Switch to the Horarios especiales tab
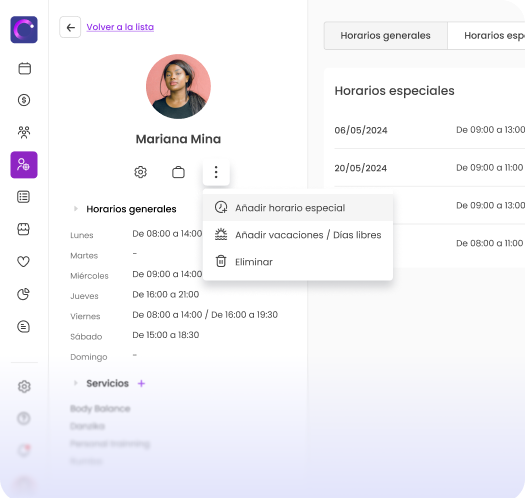Image resolution: width=525 pixels, height=498 pixels. coord(486,35)
